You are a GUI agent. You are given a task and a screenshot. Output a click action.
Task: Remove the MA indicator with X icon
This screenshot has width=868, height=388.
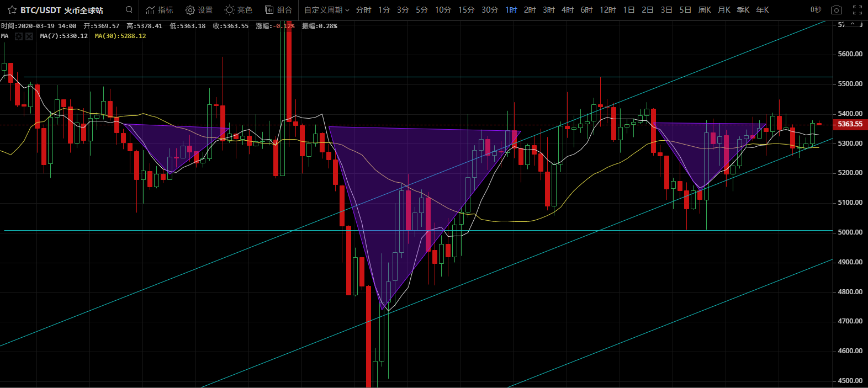[29, 36]
